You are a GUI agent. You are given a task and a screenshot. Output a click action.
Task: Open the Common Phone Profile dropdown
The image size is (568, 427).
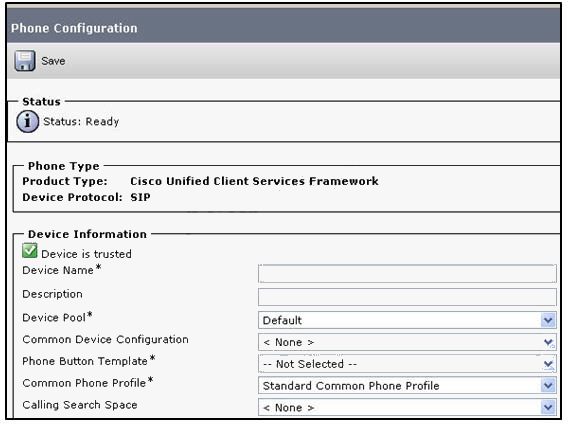[407, 386]
